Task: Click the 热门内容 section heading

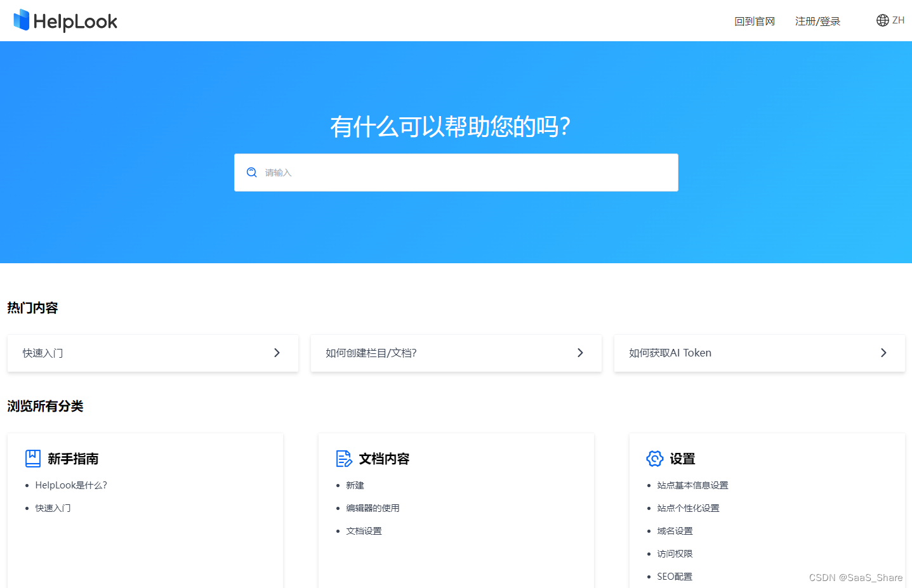Action: point(32,308)
